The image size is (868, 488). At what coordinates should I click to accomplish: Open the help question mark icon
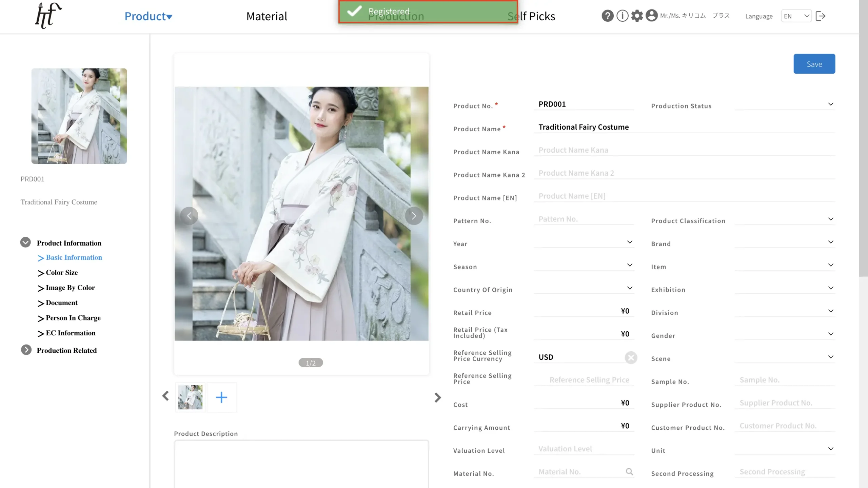click(x=607, y=16)
